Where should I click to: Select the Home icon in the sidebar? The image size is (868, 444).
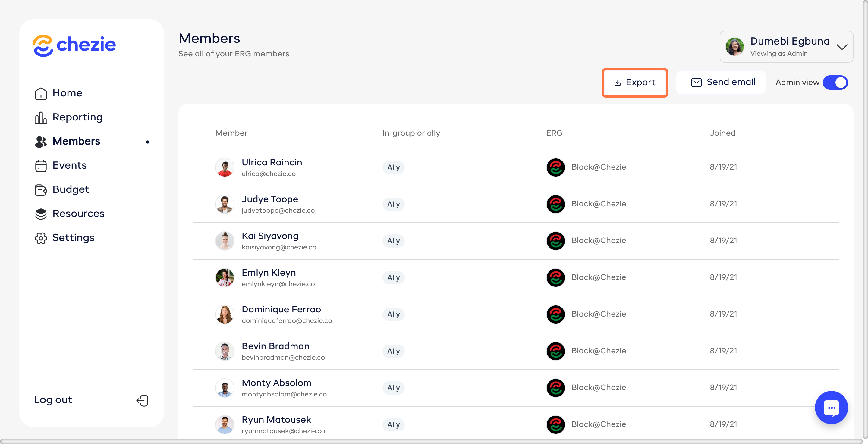coord(40,93)
